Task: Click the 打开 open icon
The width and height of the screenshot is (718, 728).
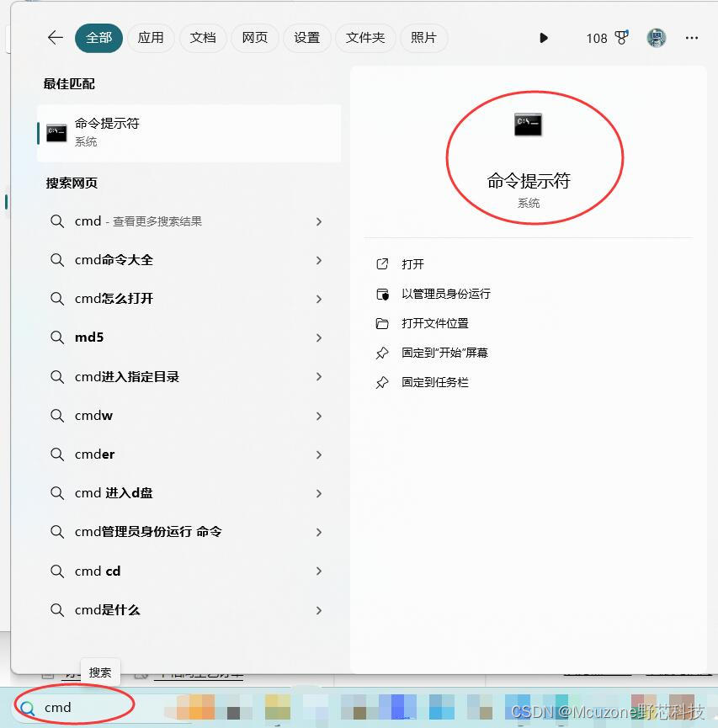Action: pyautogui.click(x=382, y=264)
